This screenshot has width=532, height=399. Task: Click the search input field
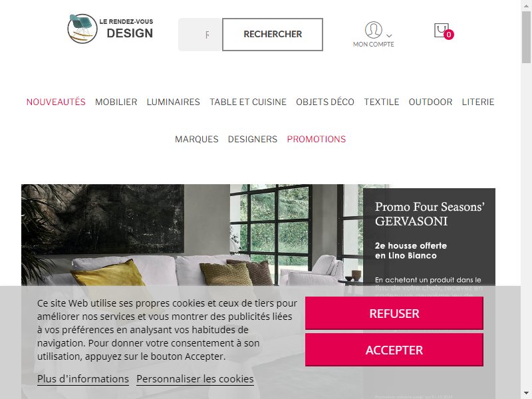point(200,35)
